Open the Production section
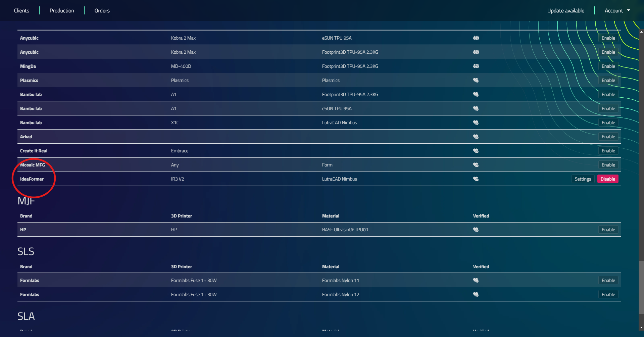Screen dimensions: 644x337 (62, 11)
